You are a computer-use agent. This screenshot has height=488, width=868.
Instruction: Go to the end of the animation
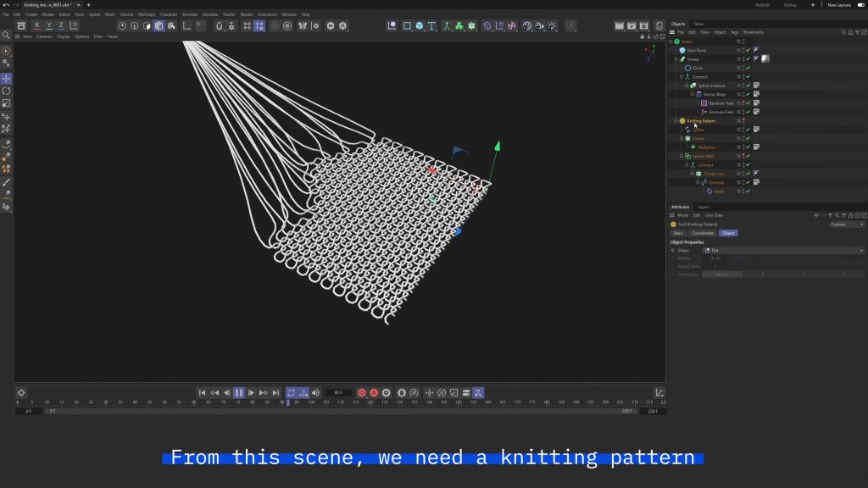[275, 393]
